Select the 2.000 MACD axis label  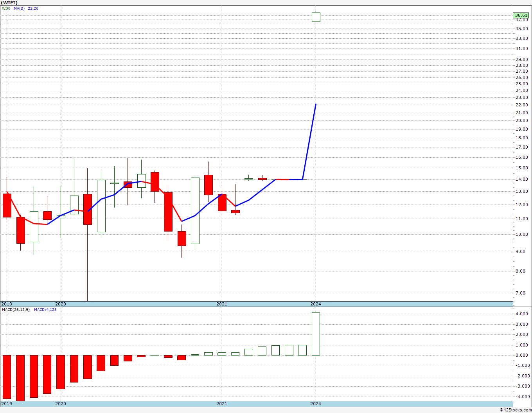point(523,334)
